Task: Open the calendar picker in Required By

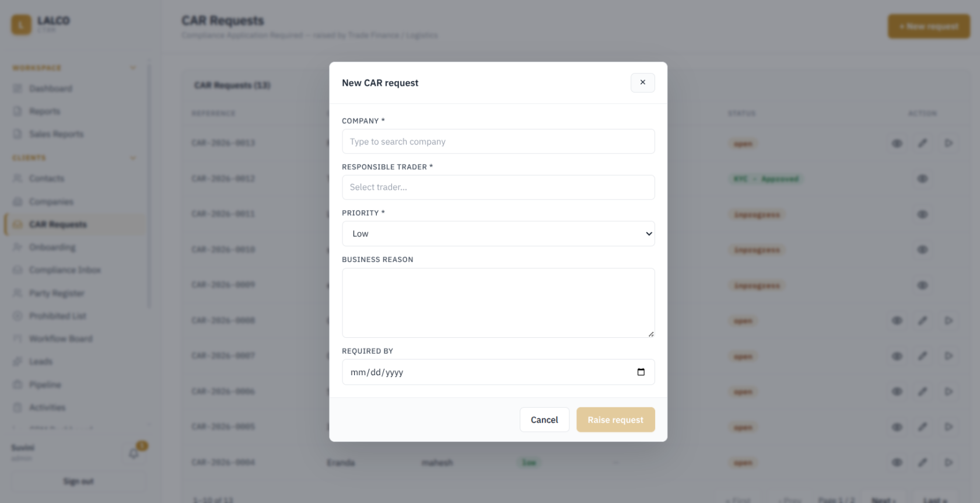Action: click(641, 372)
